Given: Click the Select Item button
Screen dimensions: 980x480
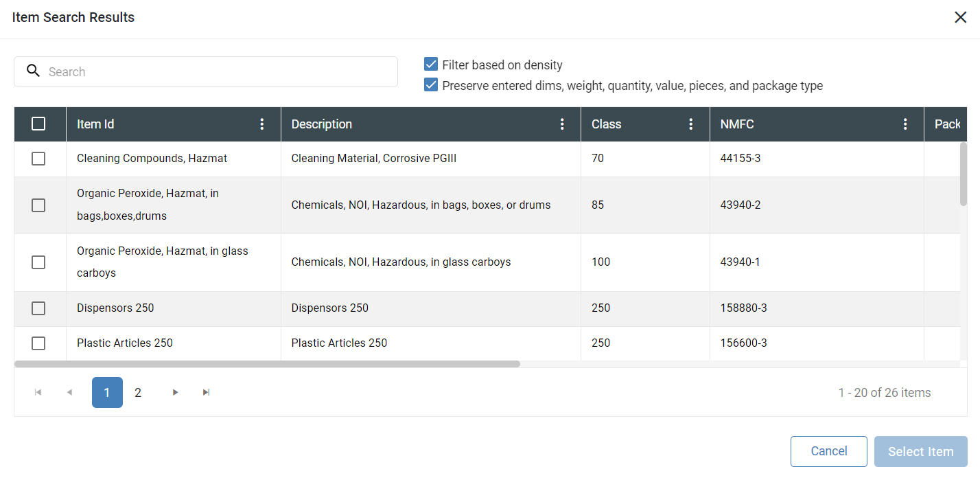Looking at the screenshot, I should [920, 451].
